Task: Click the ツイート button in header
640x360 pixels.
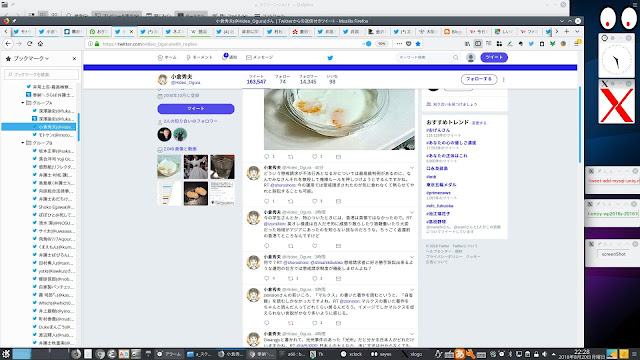Action: (494, 58)
